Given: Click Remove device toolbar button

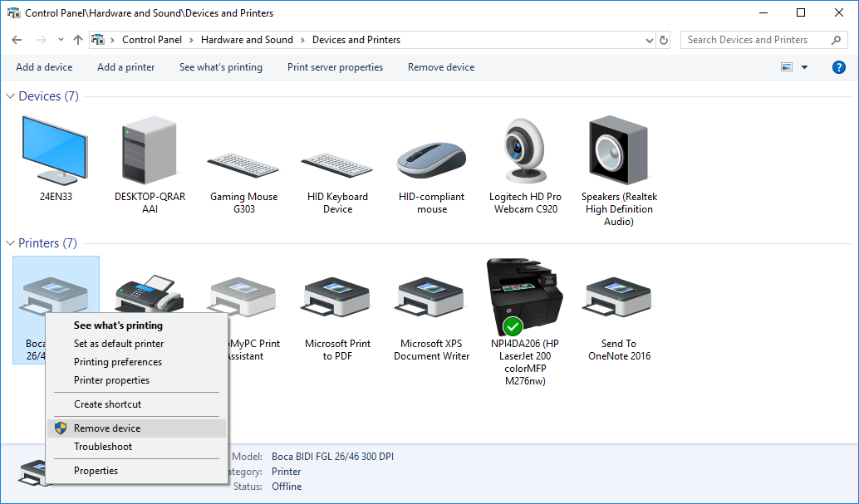Looking at the screenshot, I should (441, 67).
